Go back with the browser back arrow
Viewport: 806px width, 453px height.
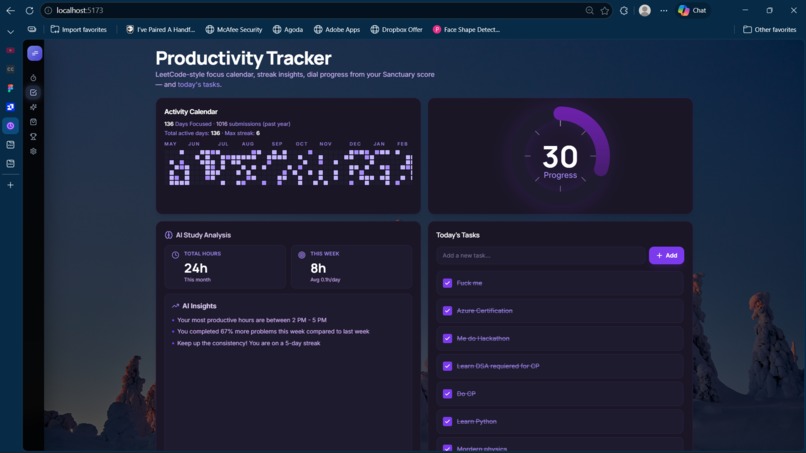(x=10, y=10)
